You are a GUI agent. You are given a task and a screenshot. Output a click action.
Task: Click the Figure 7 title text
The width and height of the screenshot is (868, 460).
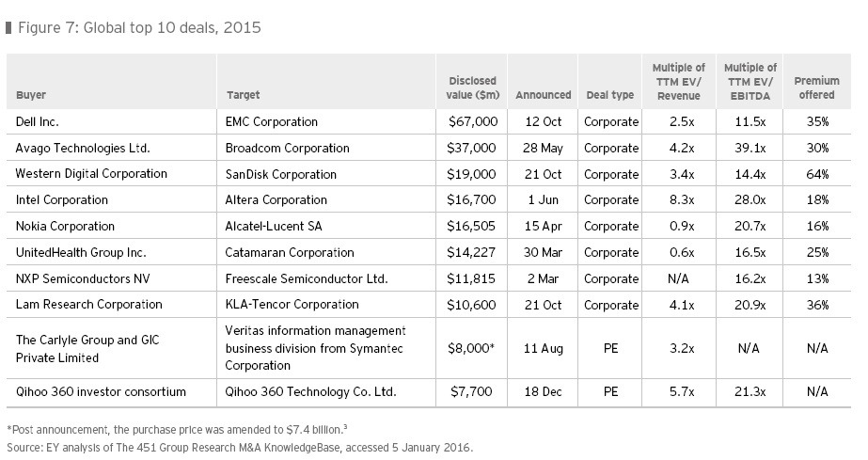click(139, 27)
